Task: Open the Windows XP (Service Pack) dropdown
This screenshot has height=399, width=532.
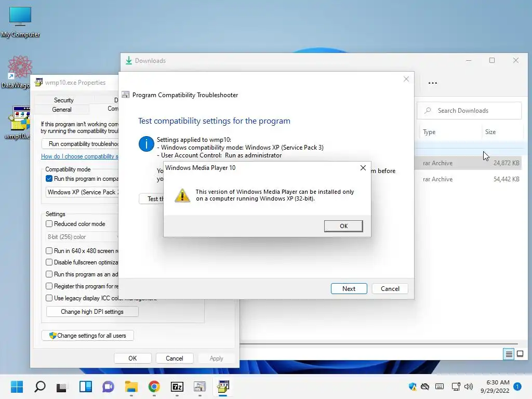Action: tap(82, 192)
